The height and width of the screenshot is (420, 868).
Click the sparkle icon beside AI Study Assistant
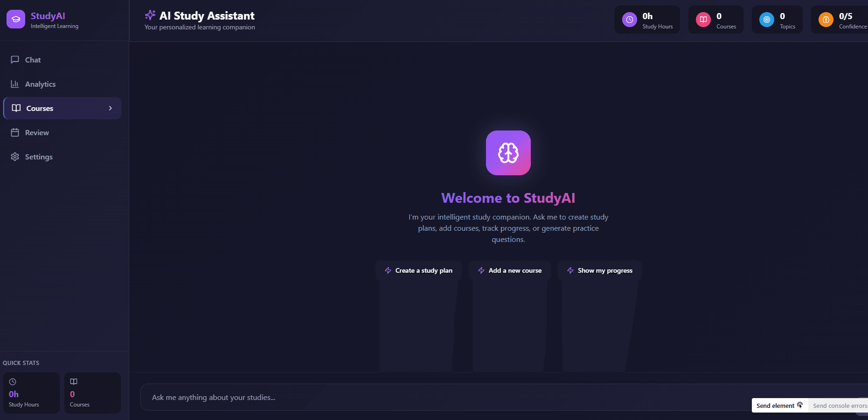[150, 15]
